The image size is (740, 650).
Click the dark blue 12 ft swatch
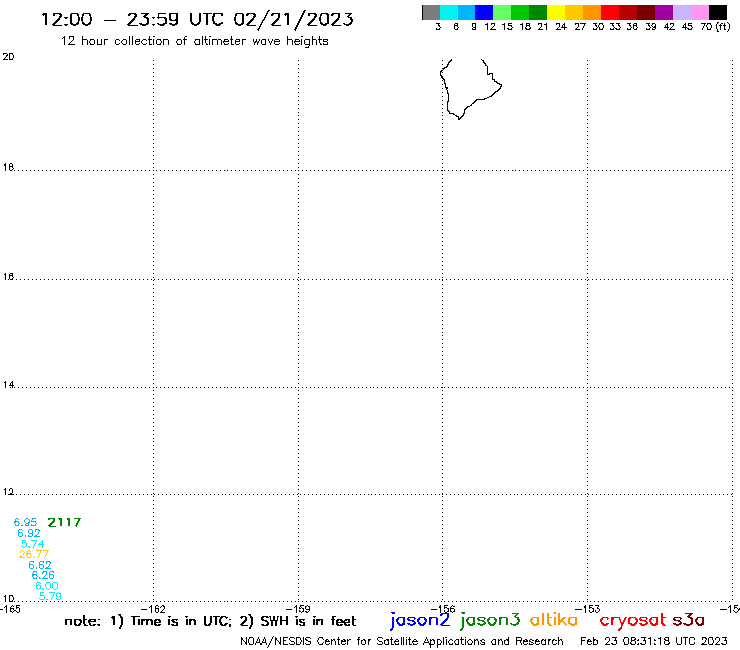tap(484, 13)
